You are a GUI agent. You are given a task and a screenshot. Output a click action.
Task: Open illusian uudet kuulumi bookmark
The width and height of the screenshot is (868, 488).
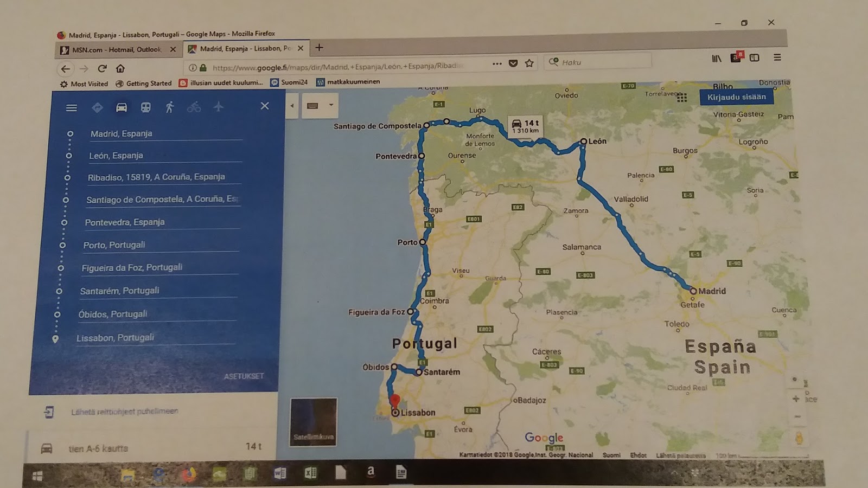(x=221, y=83)
